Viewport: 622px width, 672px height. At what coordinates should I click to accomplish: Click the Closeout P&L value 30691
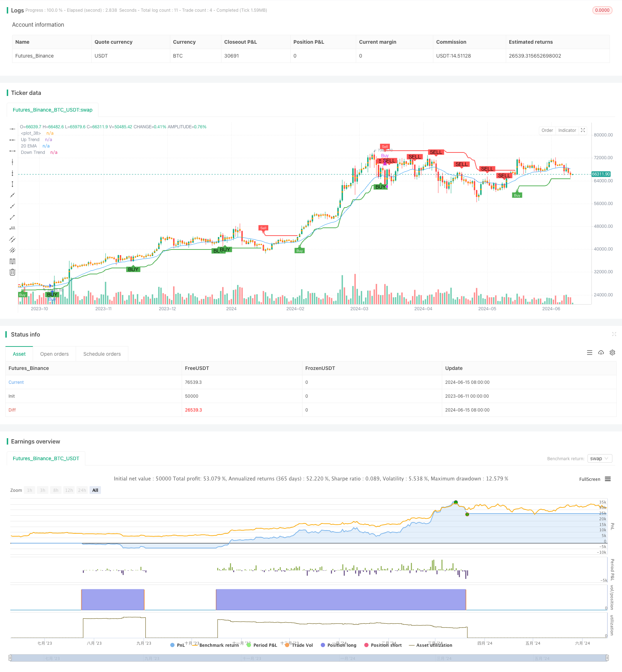tap(231, 56)
